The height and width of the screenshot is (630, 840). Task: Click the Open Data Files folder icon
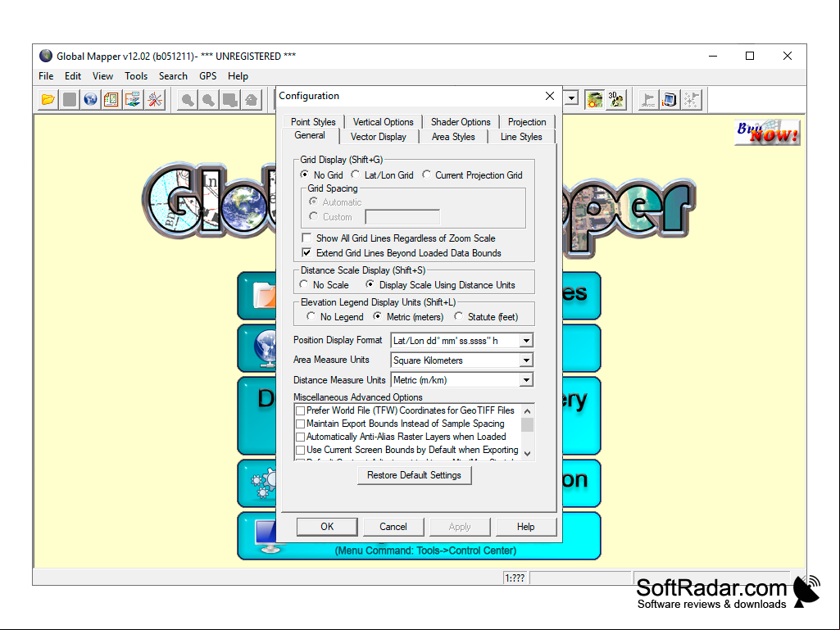click(x=48, y=100)
